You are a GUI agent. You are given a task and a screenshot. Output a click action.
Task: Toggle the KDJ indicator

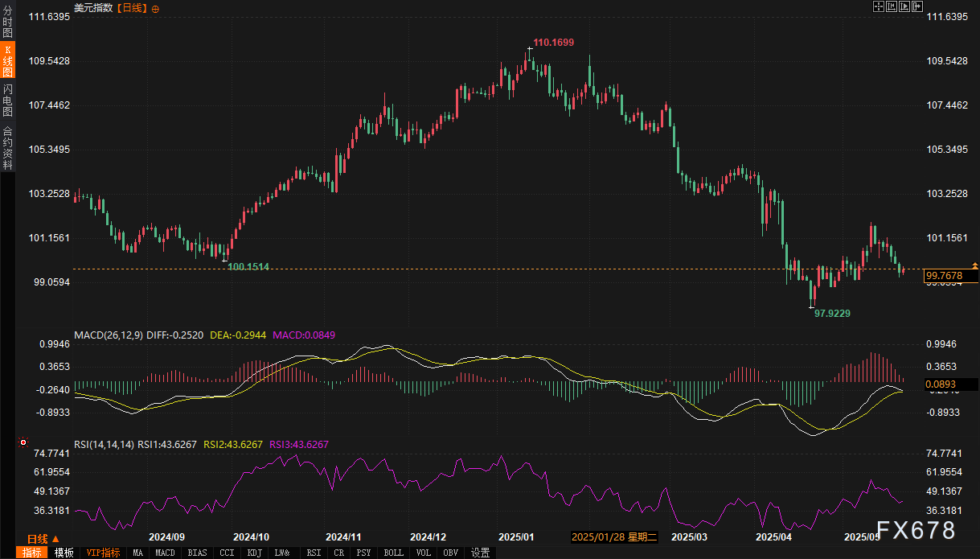coord(254,553)
